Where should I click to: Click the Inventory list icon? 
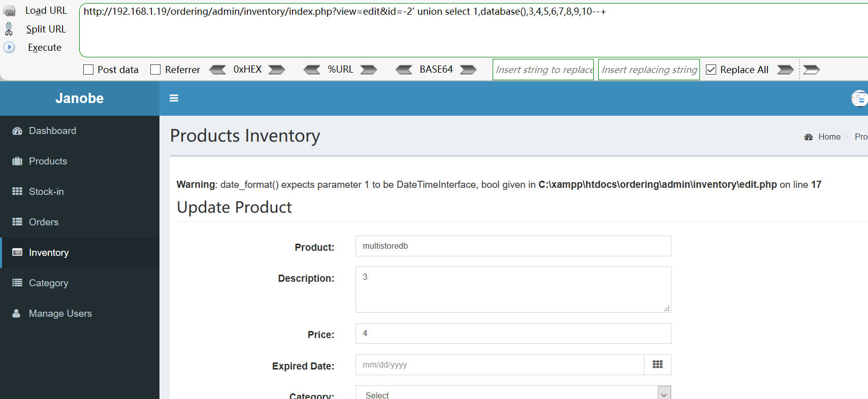coord(17,252)
